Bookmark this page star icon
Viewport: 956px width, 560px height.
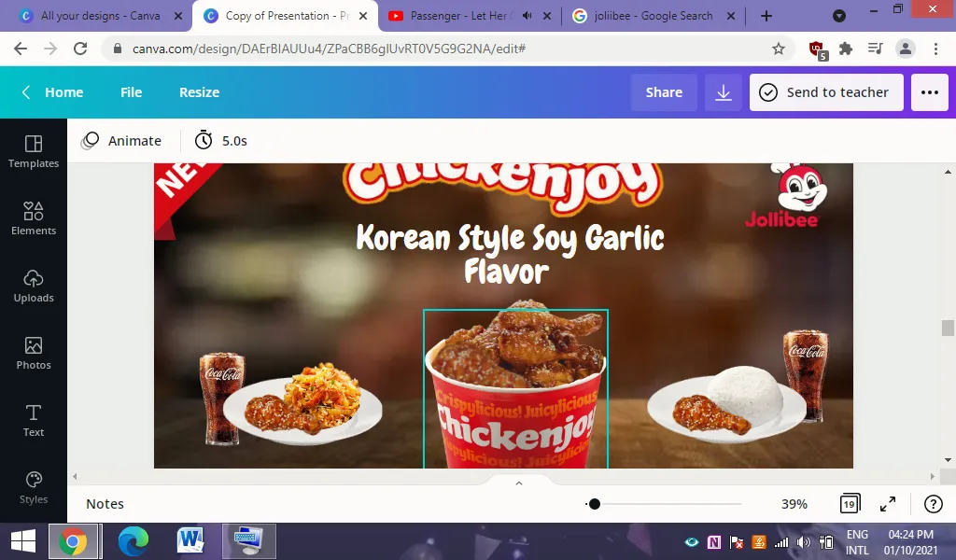pyautogui.click(x=779, y=49)
